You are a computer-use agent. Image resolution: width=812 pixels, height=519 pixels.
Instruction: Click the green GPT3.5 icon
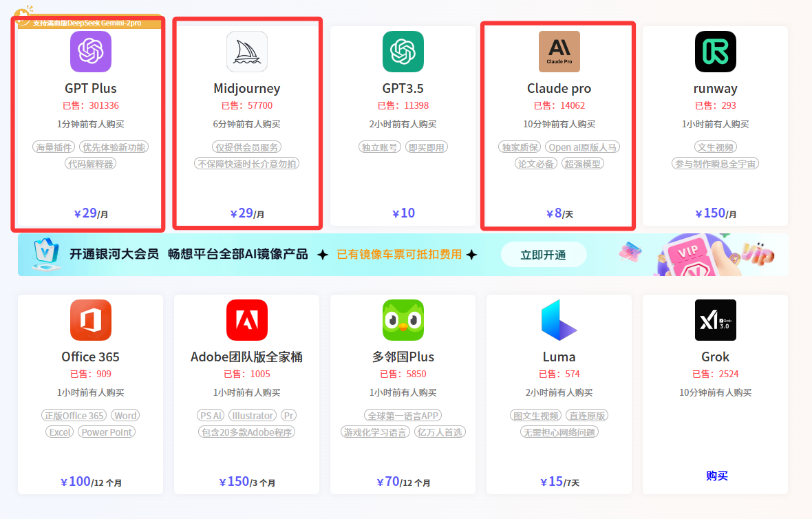403,51
